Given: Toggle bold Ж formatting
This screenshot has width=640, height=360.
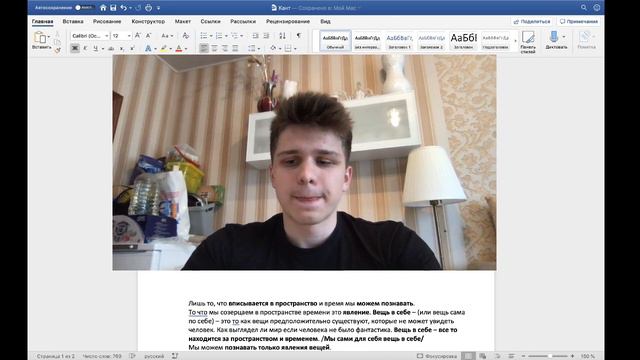Looking at the screenshot, I should click(75, 48).
